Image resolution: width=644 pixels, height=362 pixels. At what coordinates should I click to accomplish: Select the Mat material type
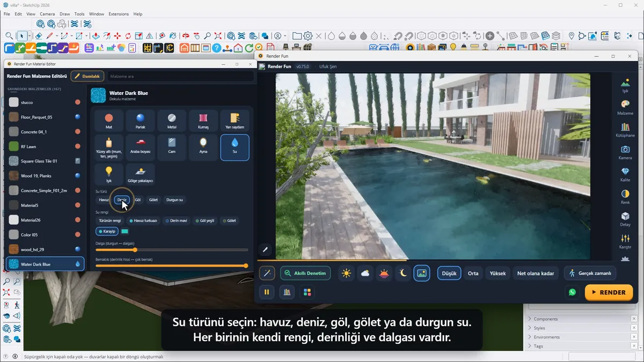[109, 121]
